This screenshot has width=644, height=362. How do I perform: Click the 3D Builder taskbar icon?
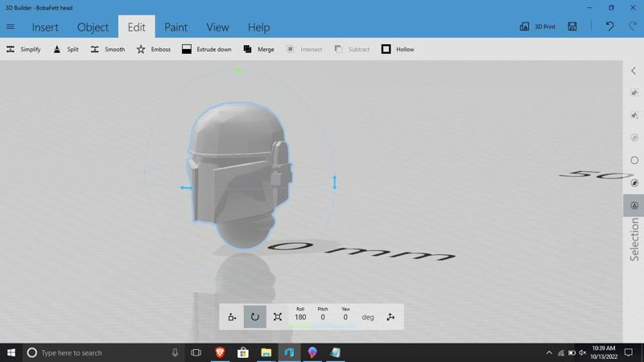click(x=289, y=352)
